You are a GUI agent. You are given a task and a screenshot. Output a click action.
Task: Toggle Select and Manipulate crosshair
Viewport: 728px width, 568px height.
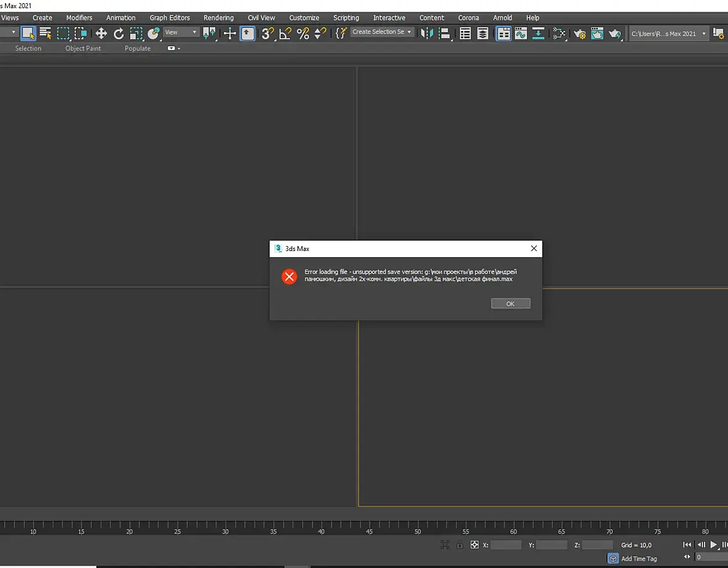click(x=230, y=33)
